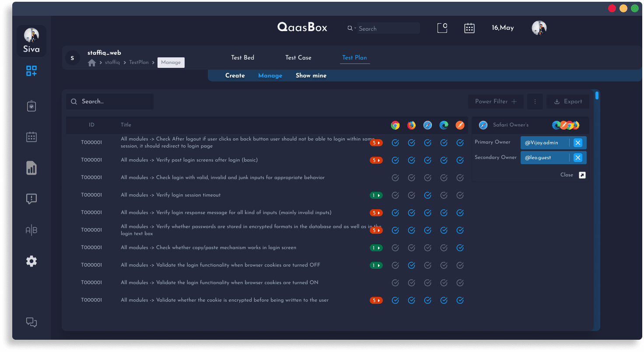Screen dimensions: 644x352
Task: Toggle Edge check for 'cookies are turned ON' row
Action: [444, 283]
